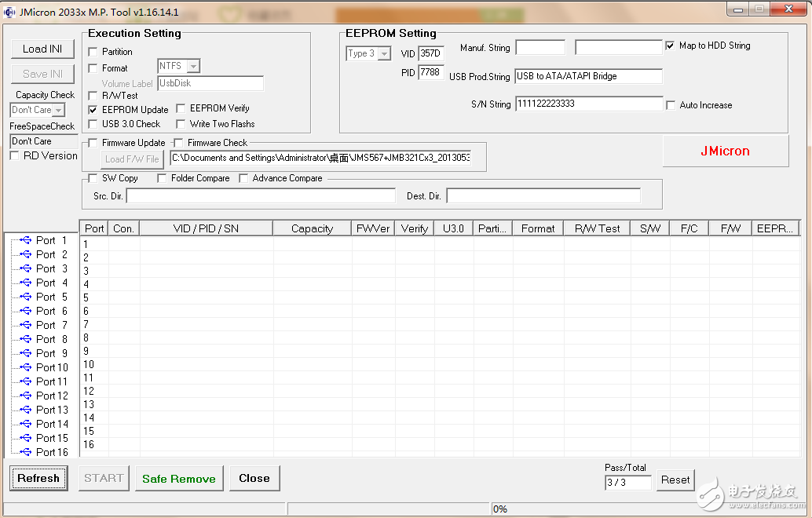Select the USB icon beside Port 5
The height and width of the screenshot is (518, 812).
coord(26,297)
